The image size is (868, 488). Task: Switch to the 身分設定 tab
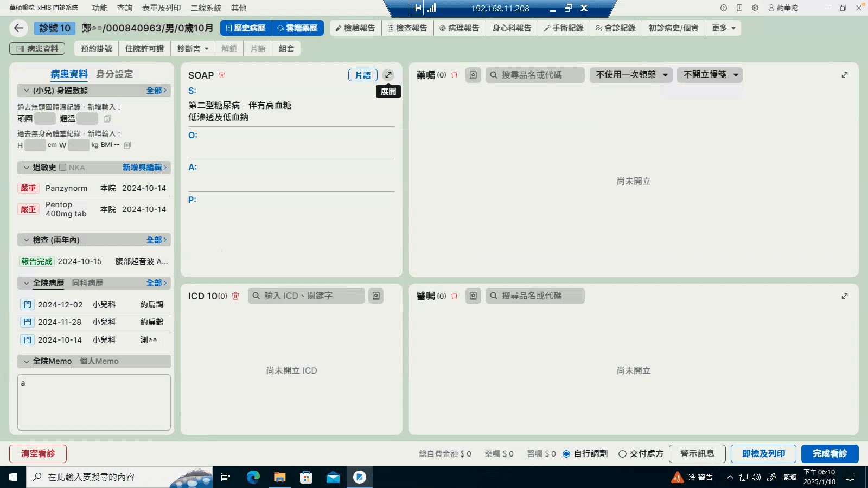coord(114,74)
